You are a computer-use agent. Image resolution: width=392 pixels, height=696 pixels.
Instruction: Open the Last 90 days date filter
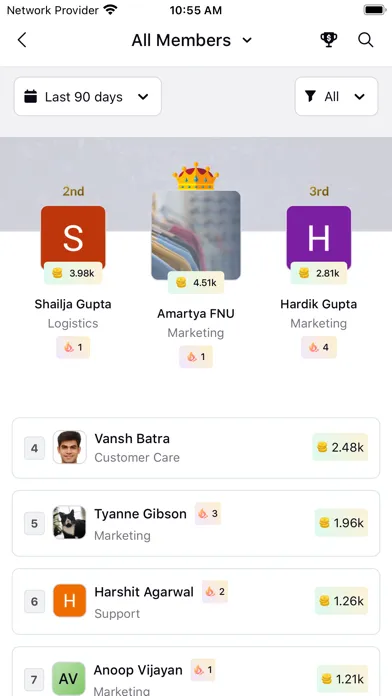tap(88, 96)
